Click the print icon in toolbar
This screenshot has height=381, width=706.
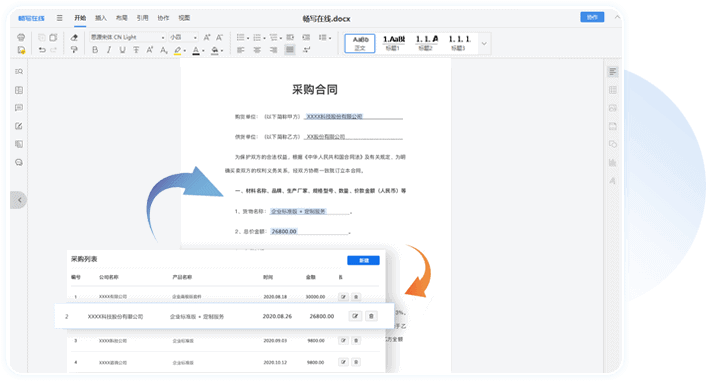[x=21, y=37]
